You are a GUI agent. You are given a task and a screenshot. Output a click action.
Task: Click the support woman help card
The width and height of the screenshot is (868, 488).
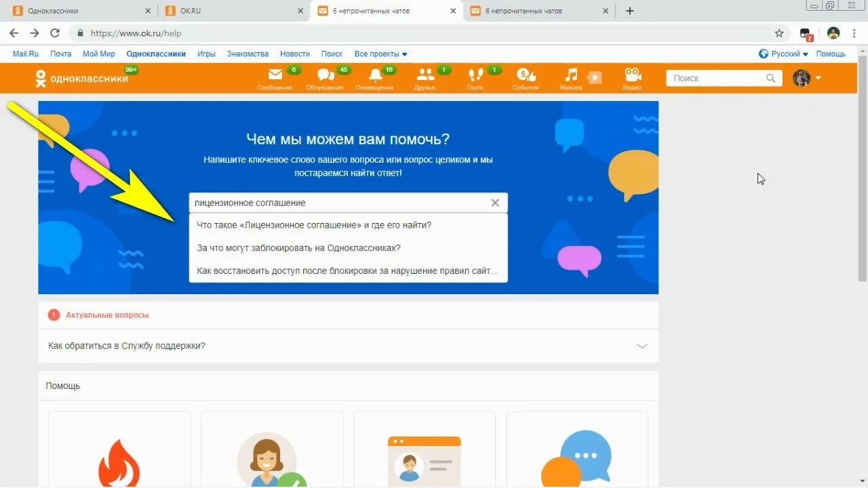pyautogui.click(x=272, y=449)
